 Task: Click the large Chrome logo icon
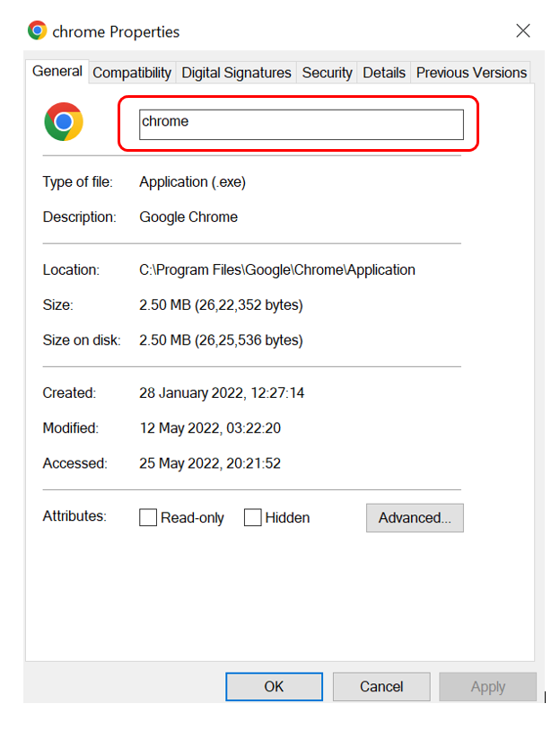[x=64, y=122]
